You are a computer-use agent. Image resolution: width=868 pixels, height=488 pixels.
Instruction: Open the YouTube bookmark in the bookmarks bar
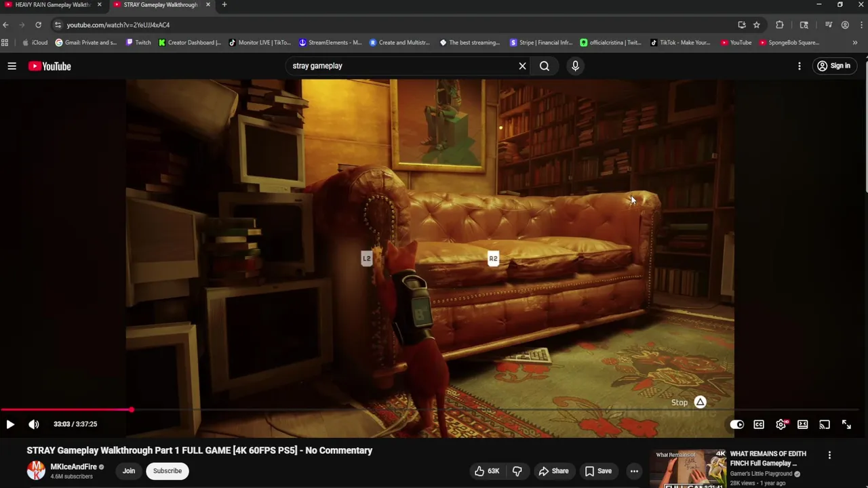pyautogui.click(x=736, y=43)
